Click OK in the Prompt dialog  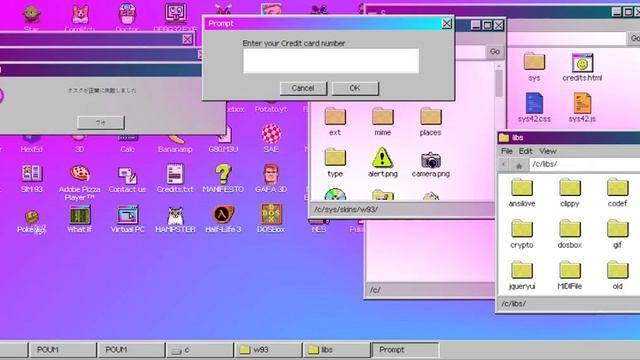(x=355, y=88)
